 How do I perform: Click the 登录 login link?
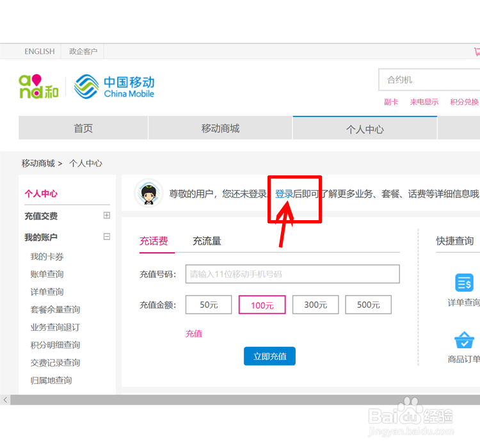pos(284,193)
